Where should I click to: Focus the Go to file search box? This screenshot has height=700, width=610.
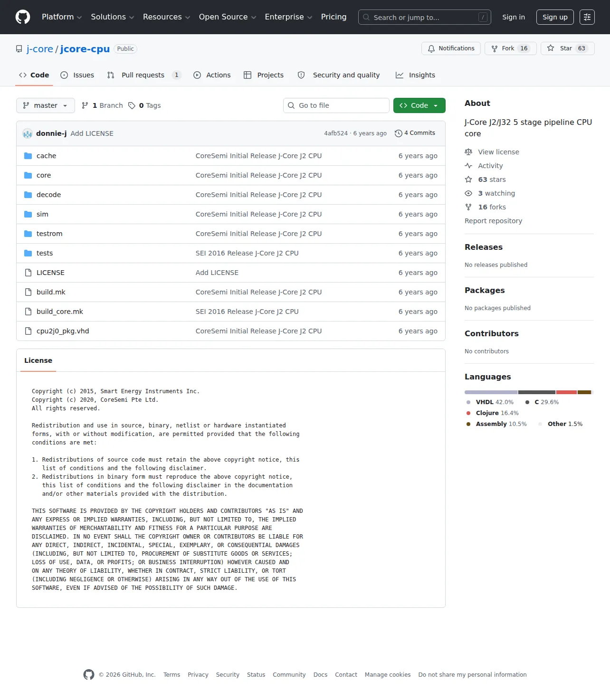point(336,105)
